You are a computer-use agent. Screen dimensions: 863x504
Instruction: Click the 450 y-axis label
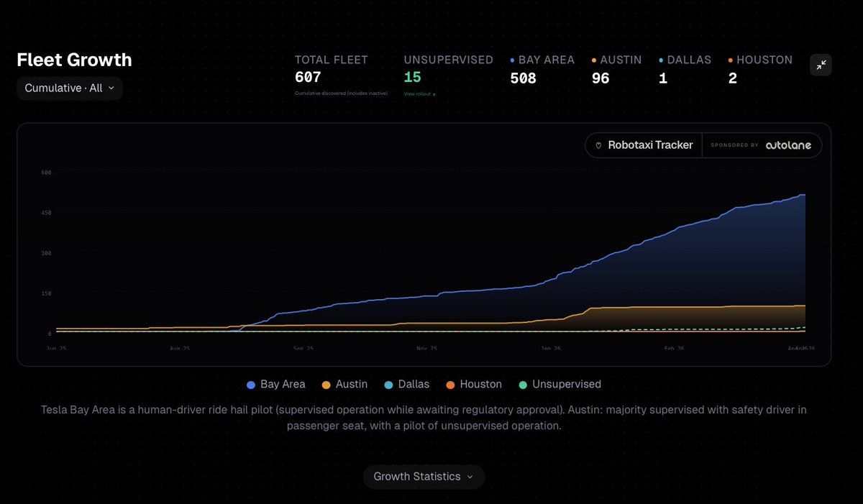(46, 213)
